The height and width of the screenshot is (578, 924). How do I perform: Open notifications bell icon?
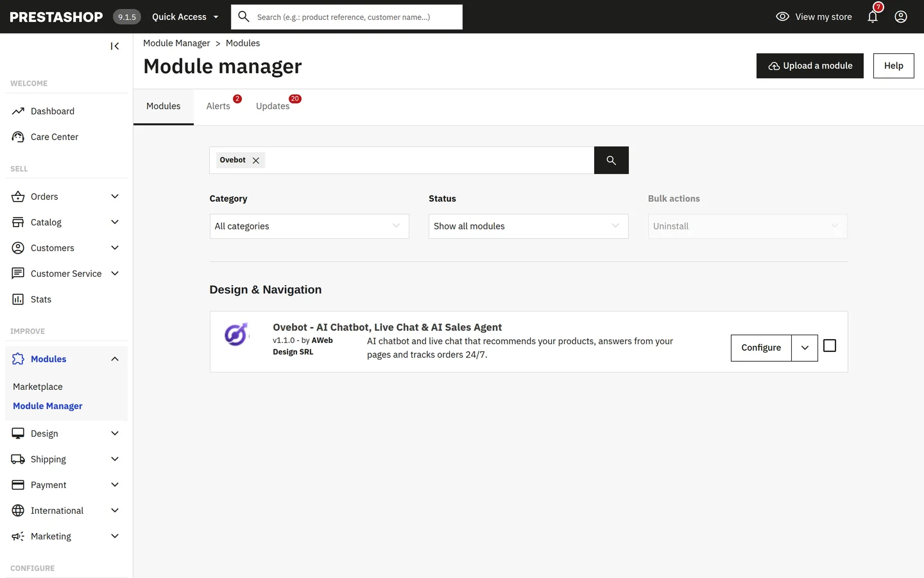click(x=873, y=17)
